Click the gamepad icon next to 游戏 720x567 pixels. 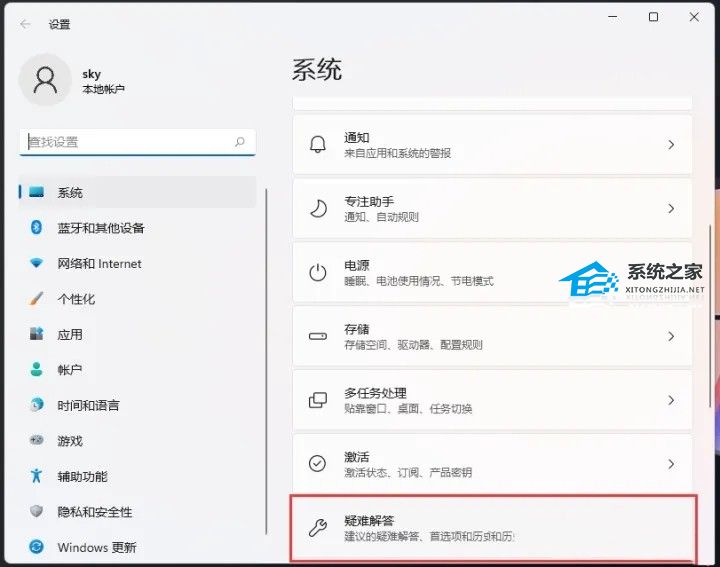coord(36,440)
